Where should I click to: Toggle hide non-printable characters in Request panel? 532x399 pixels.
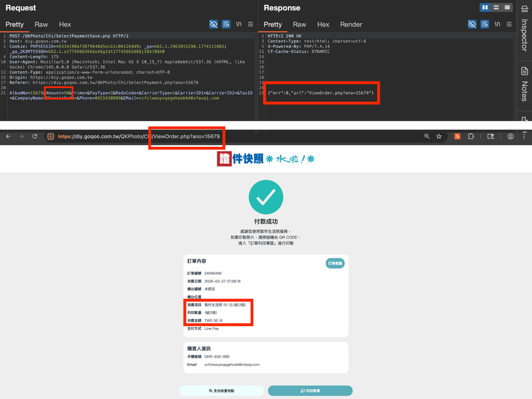tap(214, 24)
